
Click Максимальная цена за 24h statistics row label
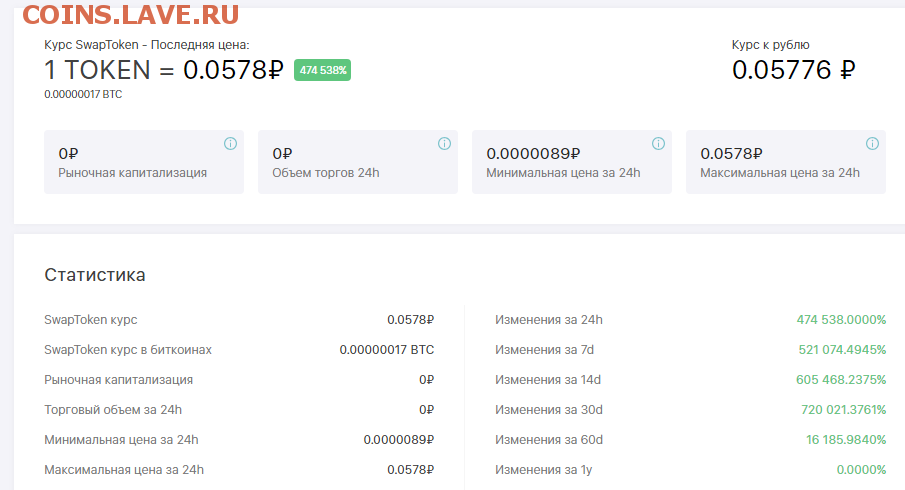pyautogui.click(x=124, y=470)
